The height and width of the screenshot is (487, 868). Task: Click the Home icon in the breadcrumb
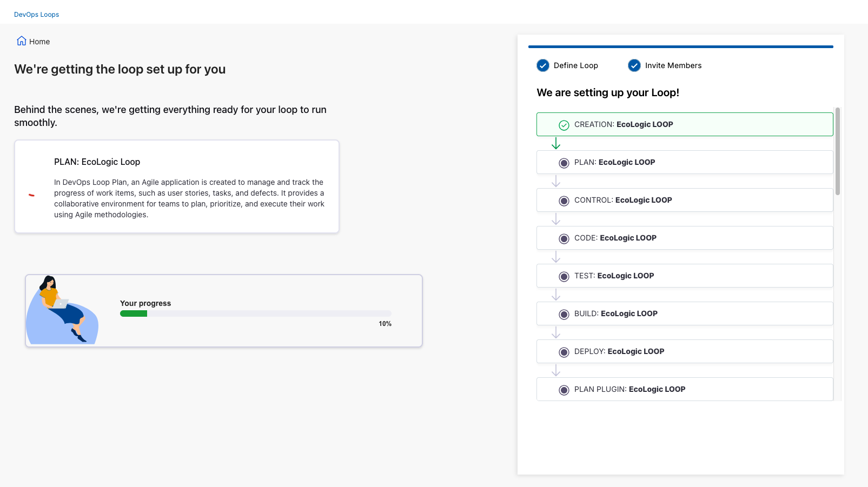[x=21, y=40]
